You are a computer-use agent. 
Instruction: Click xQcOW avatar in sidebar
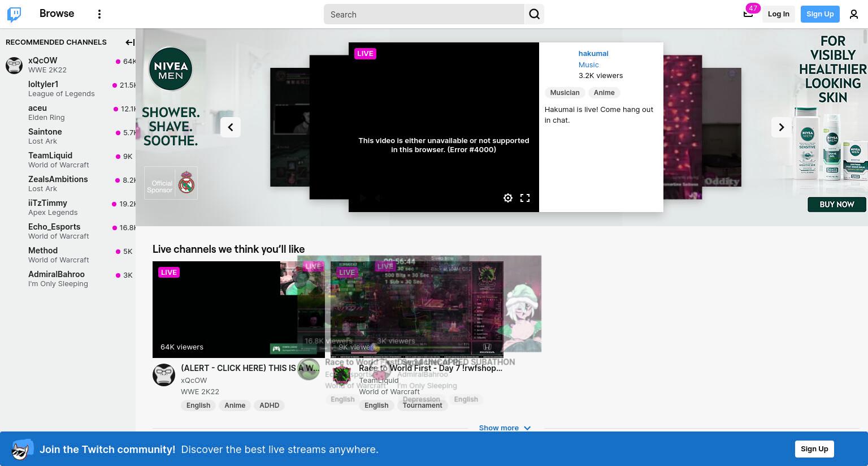(14, 65)
